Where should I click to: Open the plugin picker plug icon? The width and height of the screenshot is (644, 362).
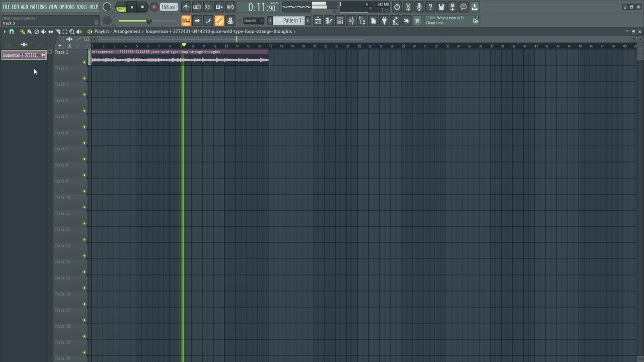pos(384,21)
